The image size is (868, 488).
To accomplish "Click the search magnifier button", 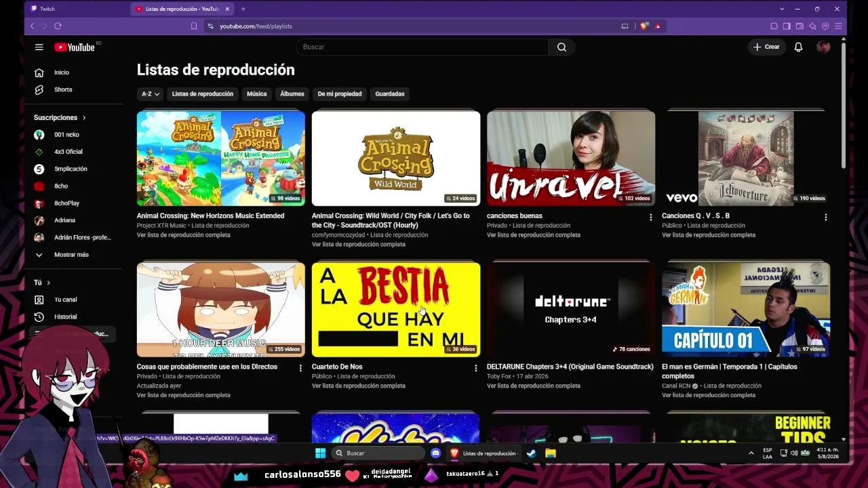I will [x=561, y=47].
